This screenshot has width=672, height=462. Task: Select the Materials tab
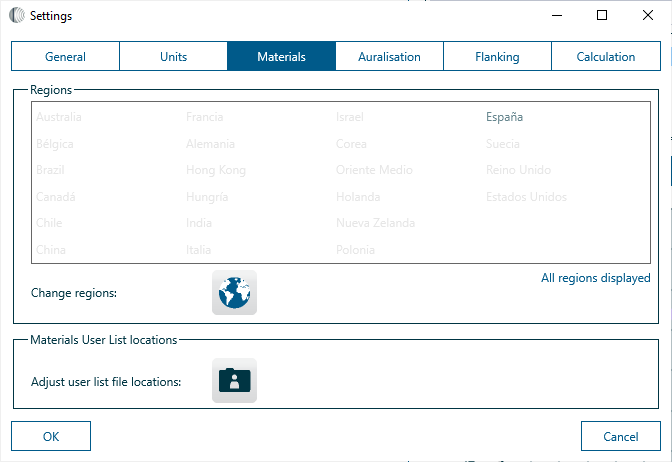tap(281, 56)
